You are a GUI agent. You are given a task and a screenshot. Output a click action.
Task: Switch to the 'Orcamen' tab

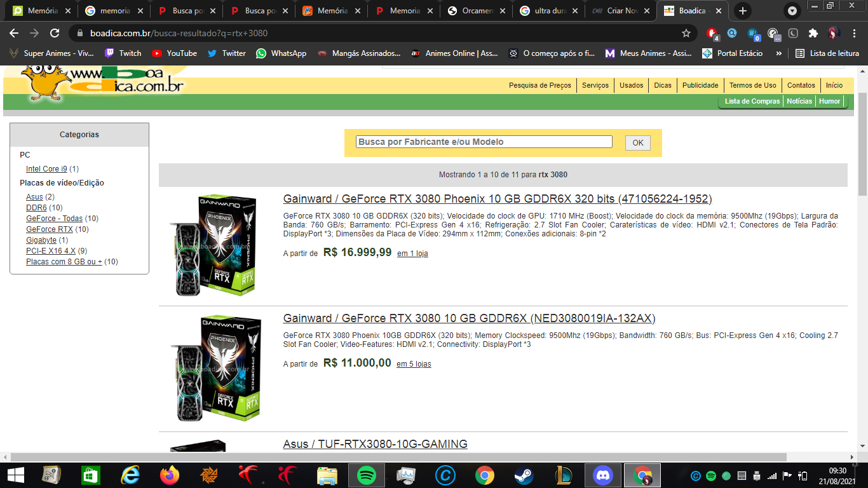pos(477,11)
